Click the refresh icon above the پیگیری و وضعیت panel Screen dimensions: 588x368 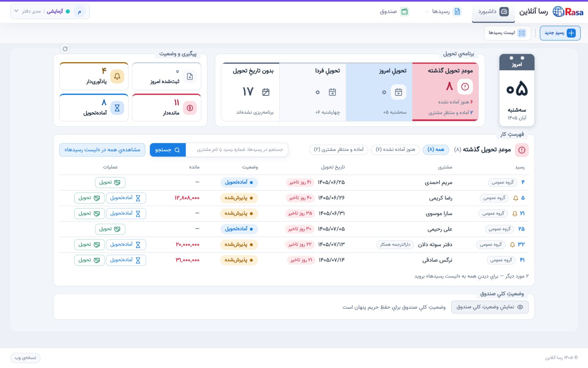[x=65, y=49]
